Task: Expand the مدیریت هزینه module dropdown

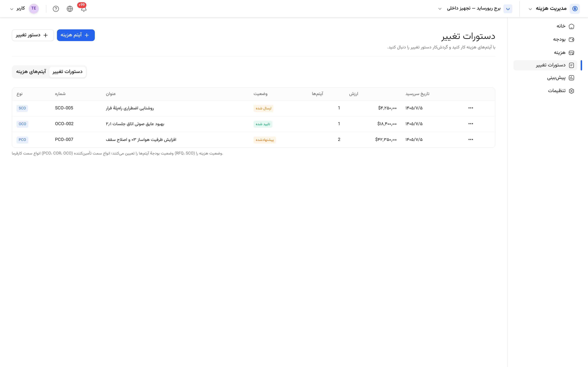Action: pyautogui.click(x=530, y=9)
